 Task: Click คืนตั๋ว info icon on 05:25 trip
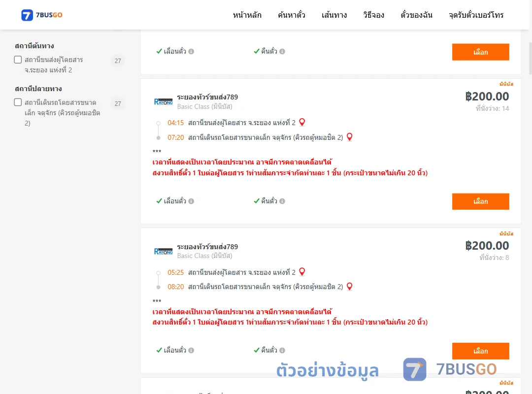(x=282, y=351)
